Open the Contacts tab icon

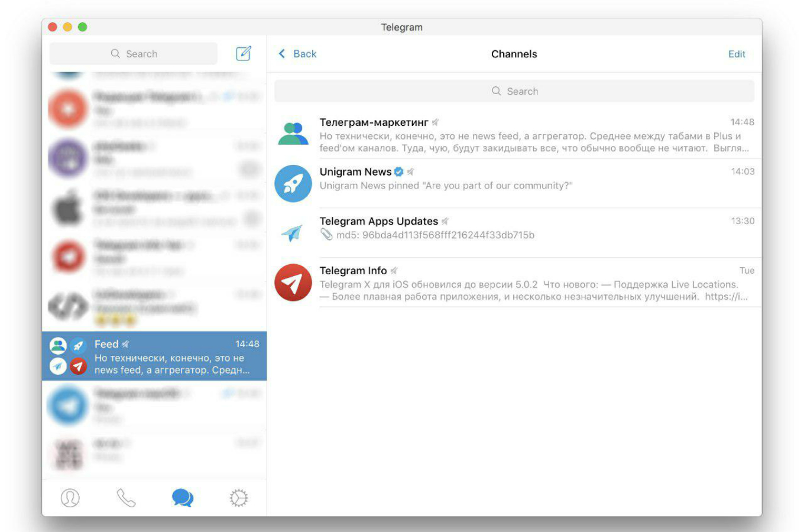coord(70,498)
